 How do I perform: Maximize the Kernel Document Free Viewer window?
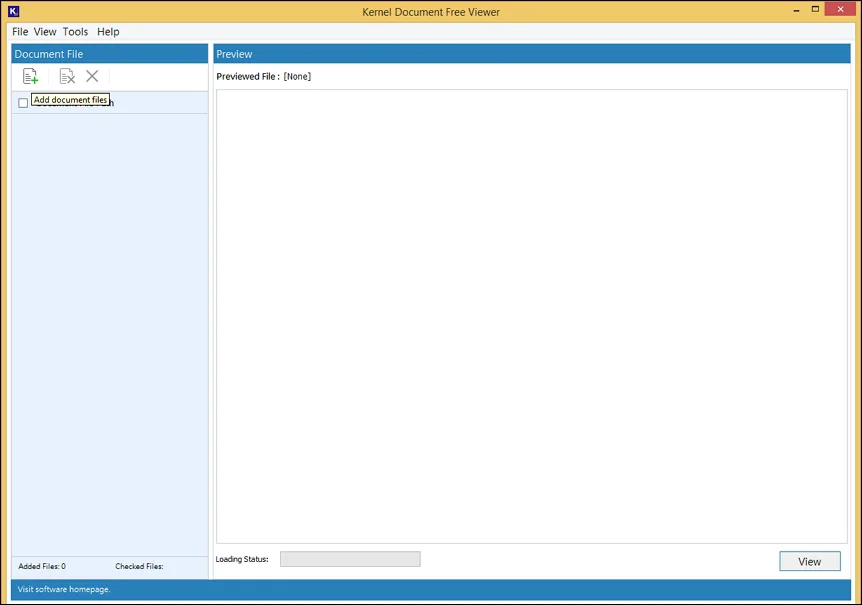pyautogui.click(x=815, y=9)
